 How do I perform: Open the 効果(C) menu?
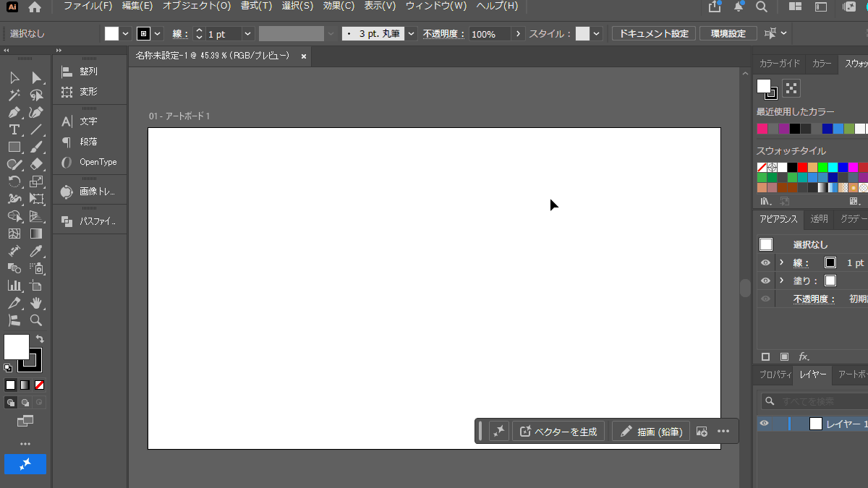tap(339, 6)
